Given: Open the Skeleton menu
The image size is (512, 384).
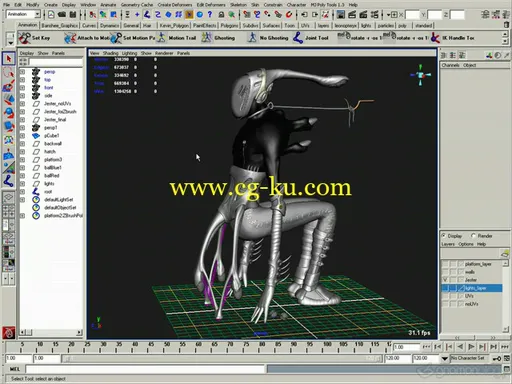Looking at the screenshot, I should coord(238,5).
